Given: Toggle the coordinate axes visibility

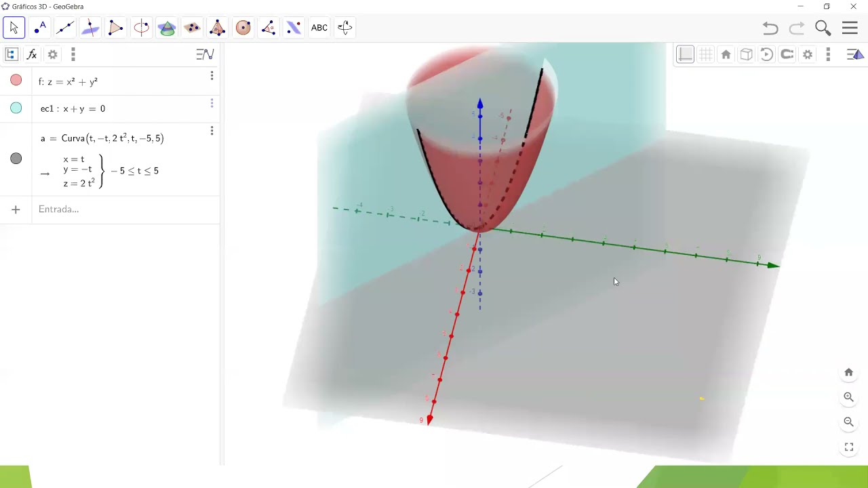Looking at the screenshot, I should [685, 54].
